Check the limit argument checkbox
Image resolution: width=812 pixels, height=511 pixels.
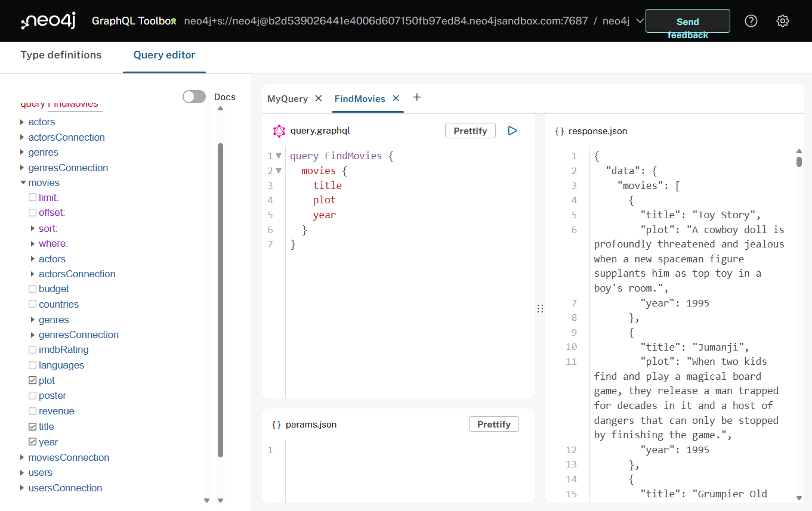[33, 197]
